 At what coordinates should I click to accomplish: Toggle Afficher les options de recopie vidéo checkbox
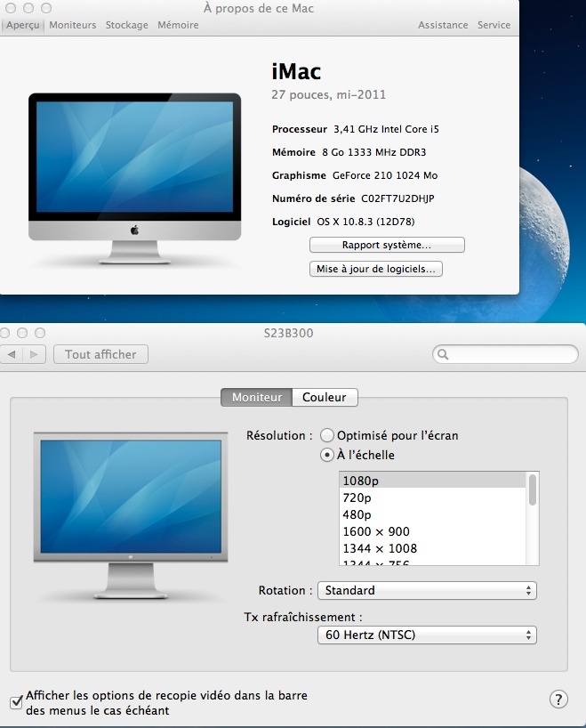pyautogui.click(x=16, y=701)
